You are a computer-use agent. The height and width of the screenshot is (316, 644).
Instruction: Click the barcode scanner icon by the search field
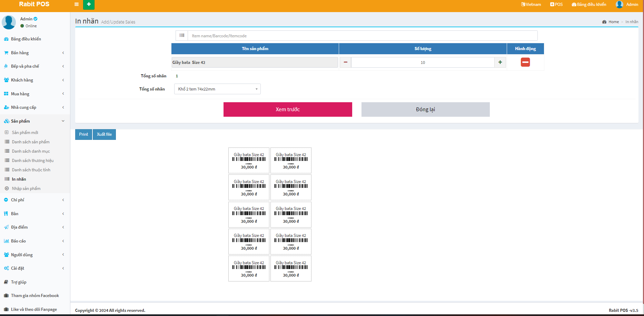point(182,36)
